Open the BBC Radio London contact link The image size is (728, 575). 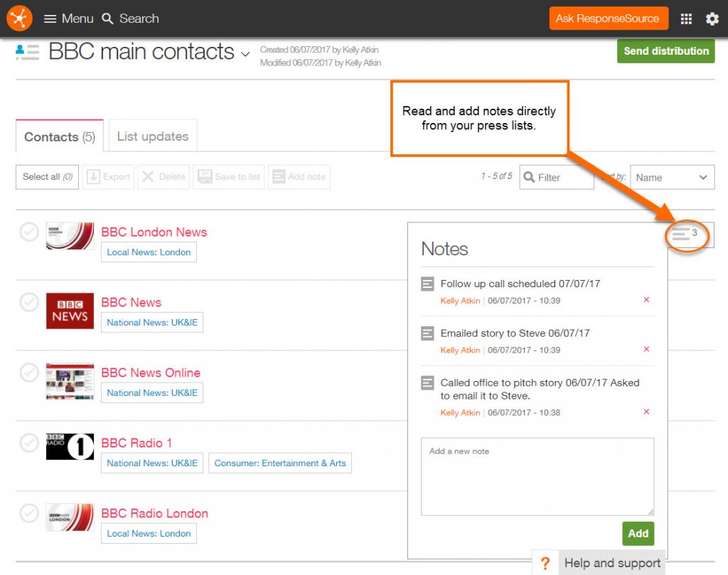pyautogui.click(x=154, y=513)
